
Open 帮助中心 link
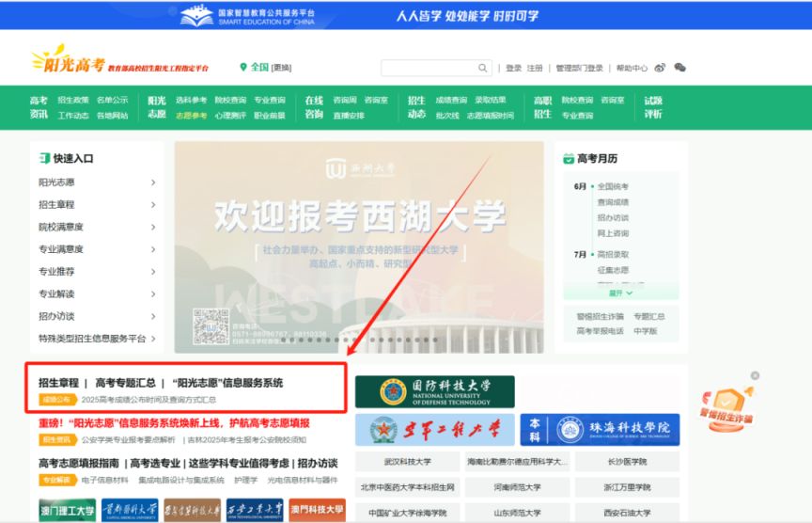click(632, 68)
